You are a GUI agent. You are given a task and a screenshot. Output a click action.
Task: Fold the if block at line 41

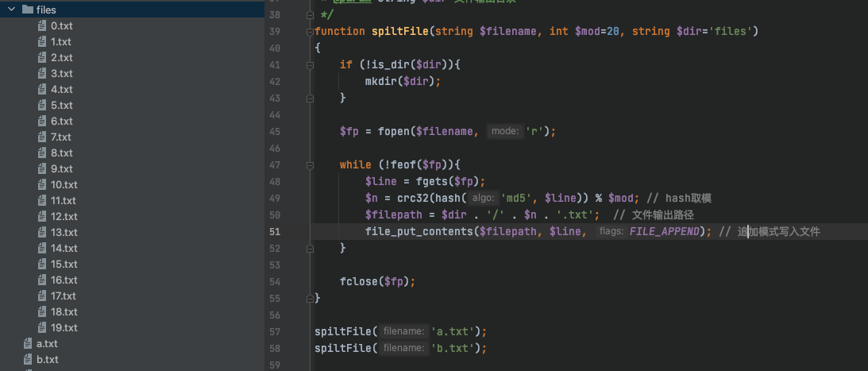pyautogui.click(x=308, y=65)
